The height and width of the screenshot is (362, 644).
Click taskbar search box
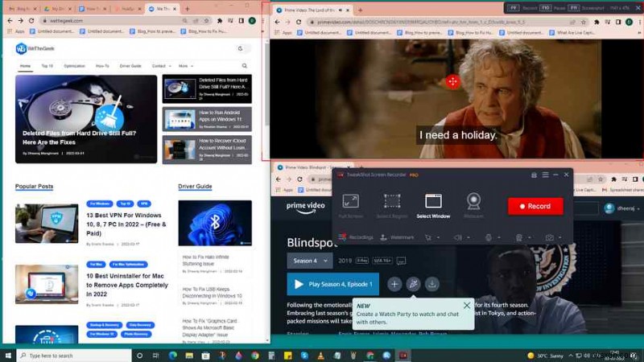click(74, 356)
